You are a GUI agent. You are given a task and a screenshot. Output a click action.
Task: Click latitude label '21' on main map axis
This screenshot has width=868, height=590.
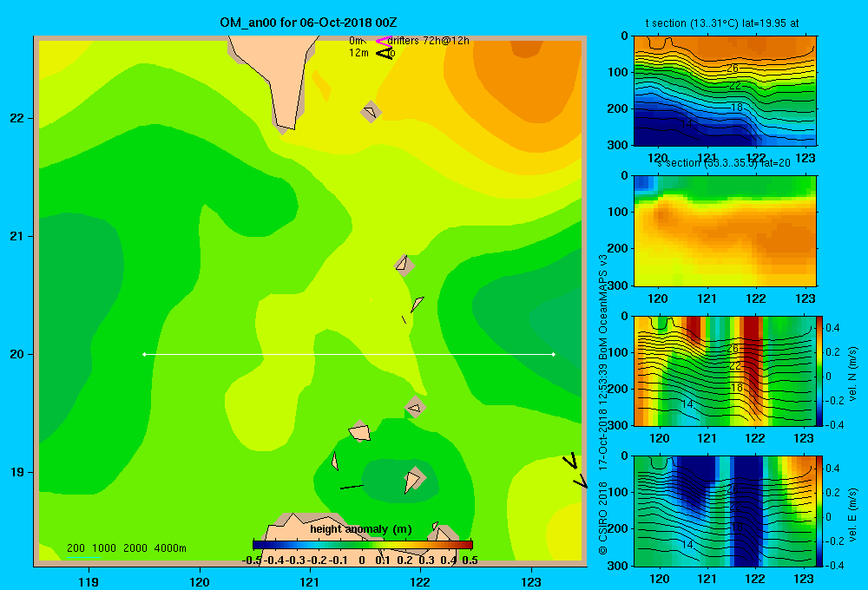[17, 236]
